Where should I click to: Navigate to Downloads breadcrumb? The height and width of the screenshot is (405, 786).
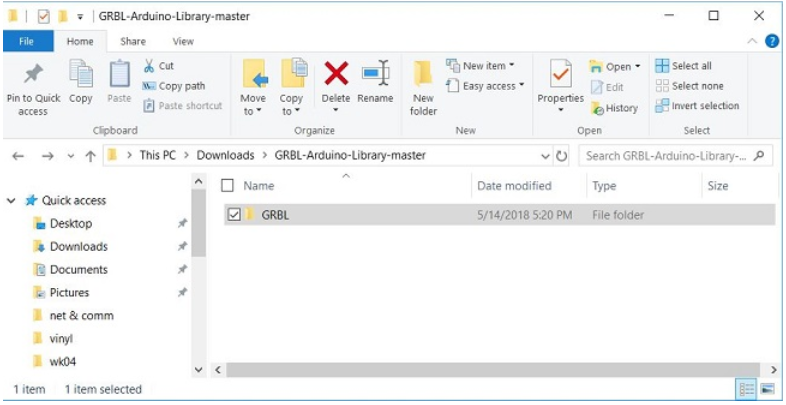[x=225, y=155]
